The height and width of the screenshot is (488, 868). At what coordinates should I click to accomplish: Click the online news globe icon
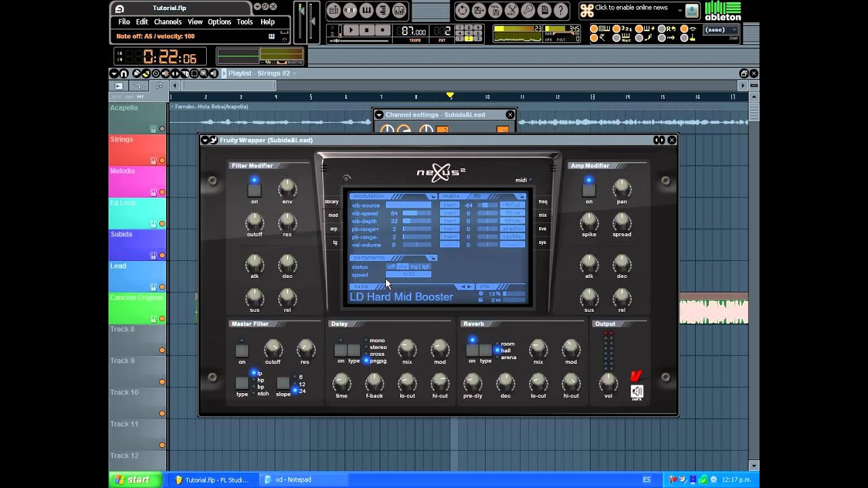tap(691, 10)
